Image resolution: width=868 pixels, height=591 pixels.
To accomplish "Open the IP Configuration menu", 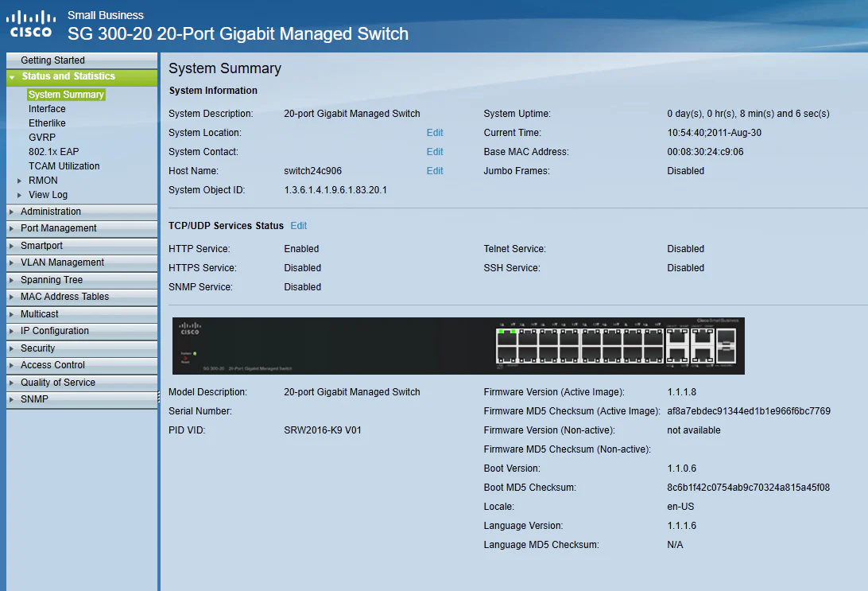I will [82, 331].
